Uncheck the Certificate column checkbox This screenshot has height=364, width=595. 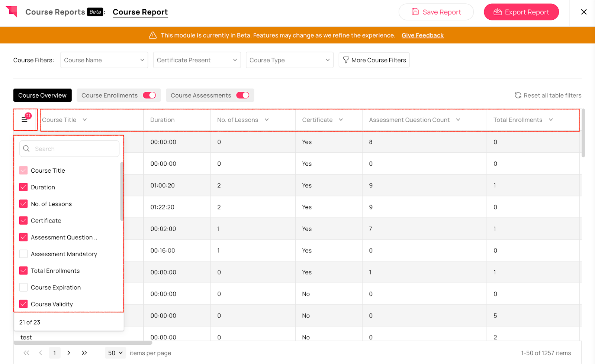click(23, 221)
